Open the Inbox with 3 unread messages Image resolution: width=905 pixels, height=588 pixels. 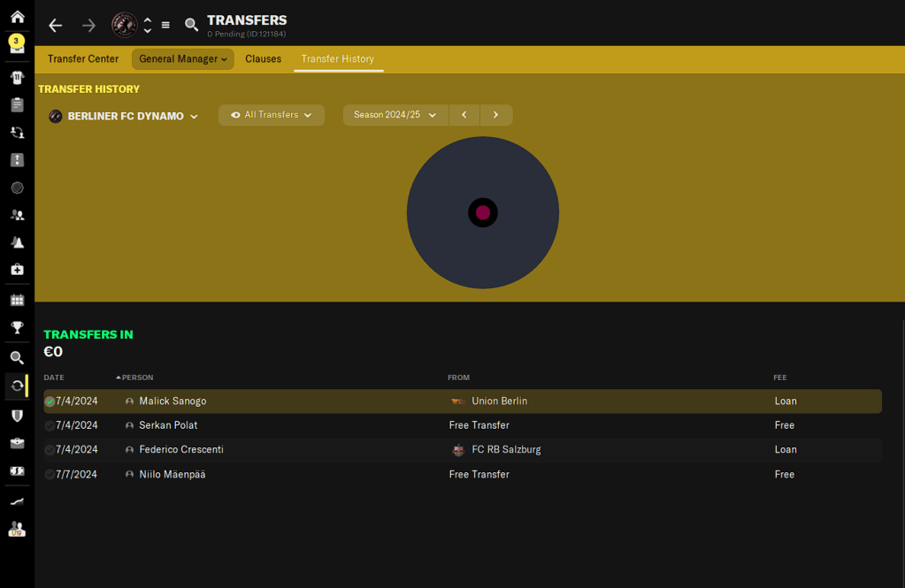(17, 45)
